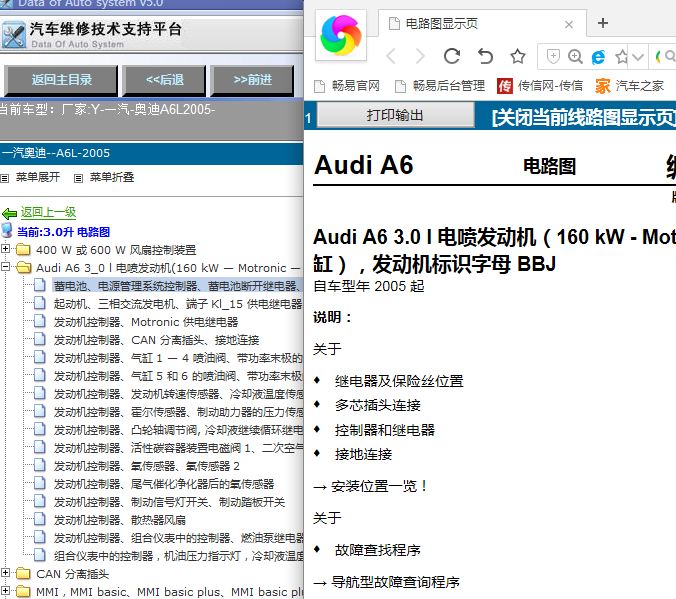Screen dimensions: 676x599
Task: Click the >>前进 button
Action: pos(252,80)
